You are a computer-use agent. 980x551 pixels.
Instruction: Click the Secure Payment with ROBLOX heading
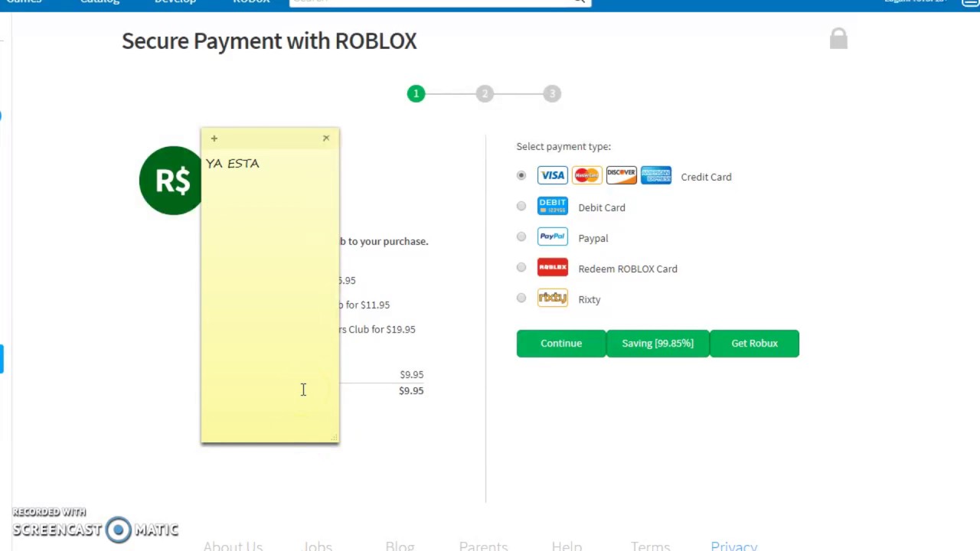269,41
